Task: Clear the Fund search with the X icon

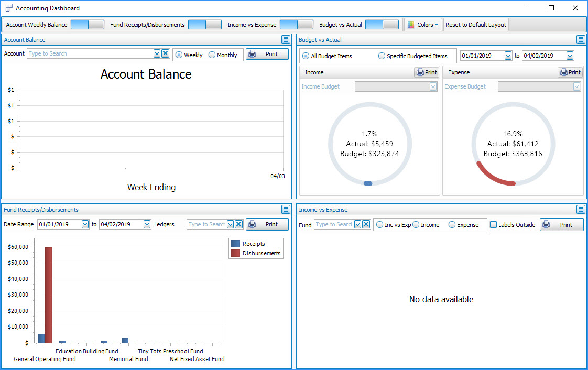Action: point(366,224)
